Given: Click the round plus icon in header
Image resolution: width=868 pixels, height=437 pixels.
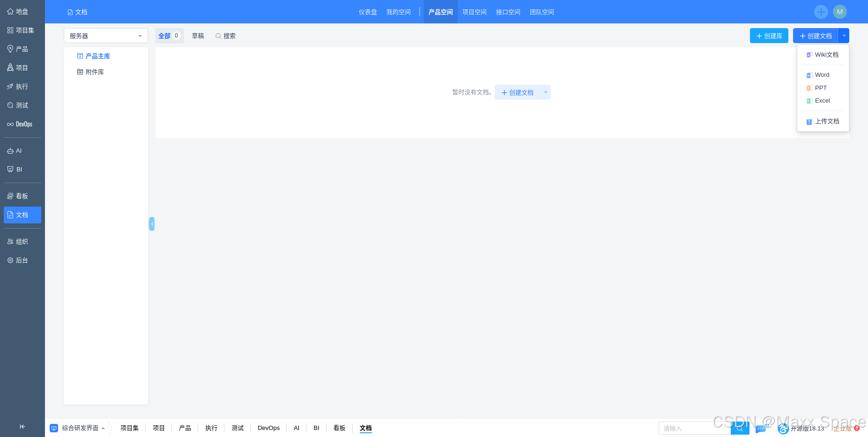Looking at the screenshot, I should click(x=821, y=12).
